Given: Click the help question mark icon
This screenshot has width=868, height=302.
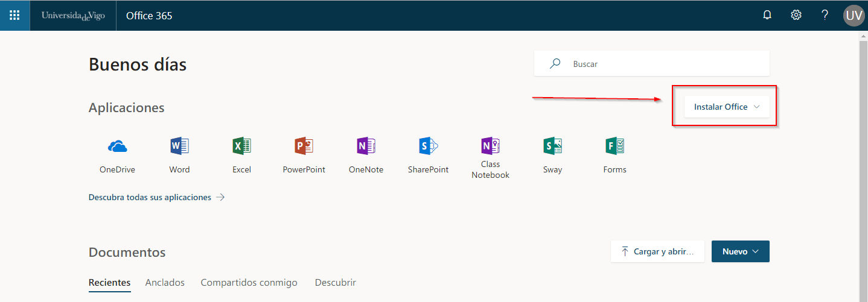Looking at the screenshot, I should pos(825,15).
